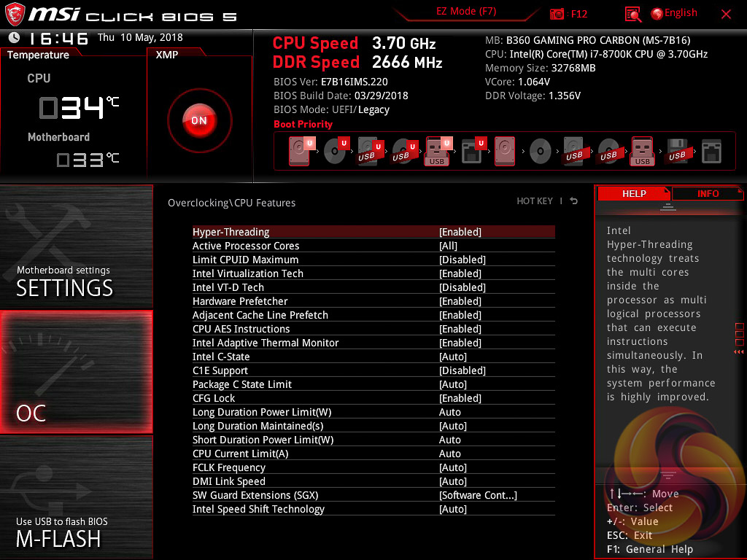Click the Temperature tab label
The width and height of the screenshot is (747, 560).
(x=38, y=55)
